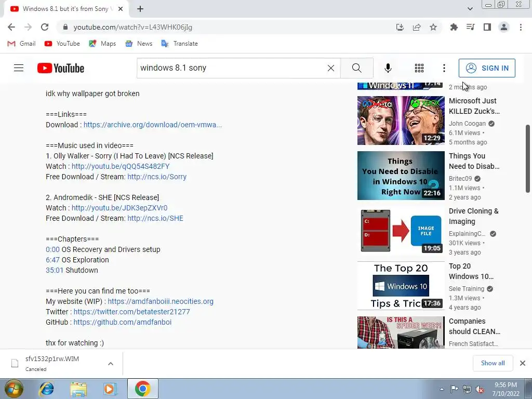Open the amdfanboiii.neocities.org link
Viewport: 532px width, 399px height.
point(161,301)
